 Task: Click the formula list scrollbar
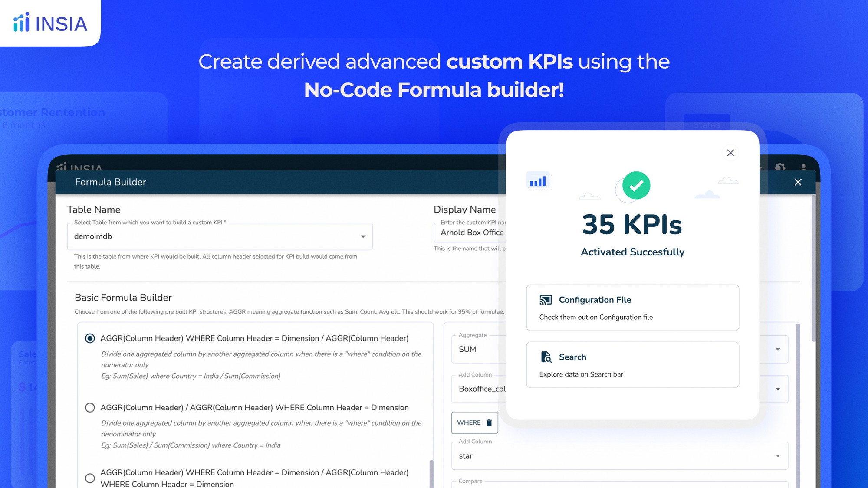[431, 474]
